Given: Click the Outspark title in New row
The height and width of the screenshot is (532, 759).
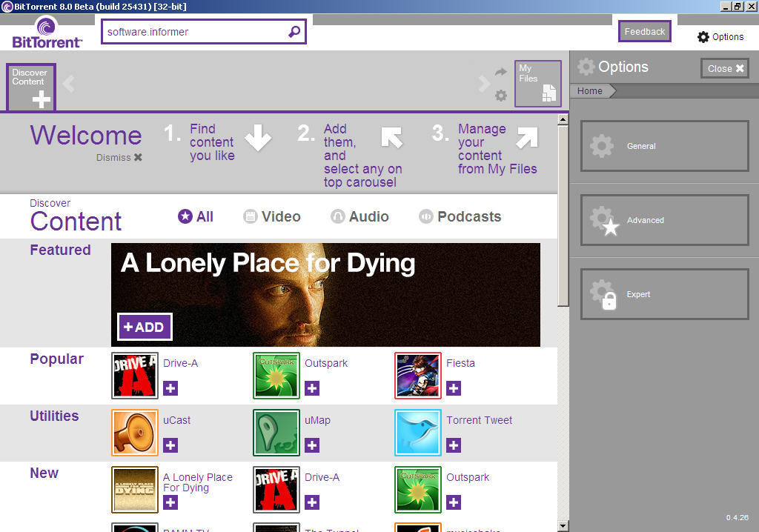Looking at the screenshot, I should coord(468,477).
